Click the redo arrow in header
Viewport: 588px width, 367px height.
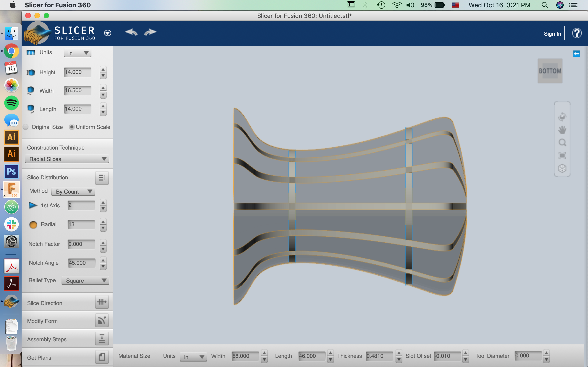click(150, 32)
